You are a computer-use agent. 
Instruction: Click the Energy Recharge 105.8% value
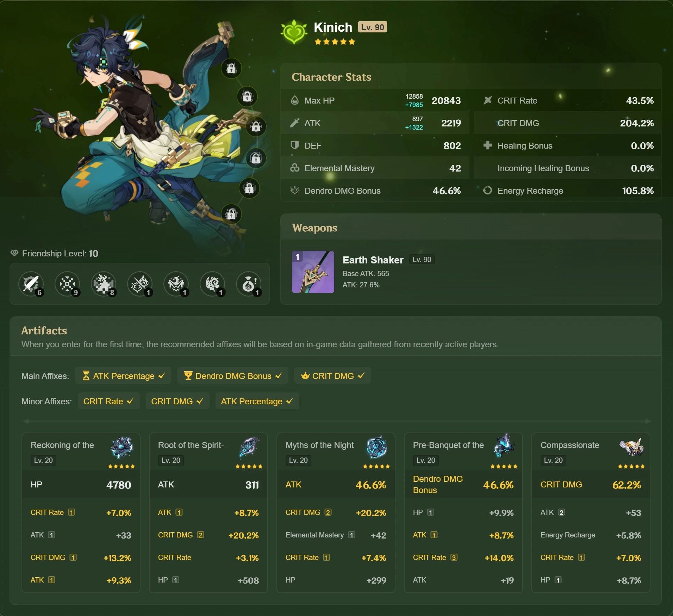(x=638, y=191)
